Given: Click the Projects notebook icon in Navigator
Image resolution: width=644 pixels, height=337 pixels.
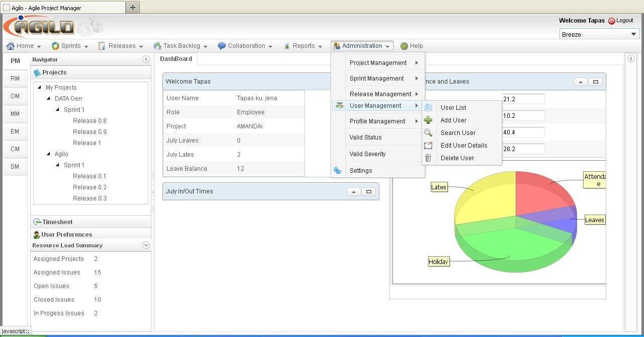Looking at the screenshot, I should [x=37, y=72].
